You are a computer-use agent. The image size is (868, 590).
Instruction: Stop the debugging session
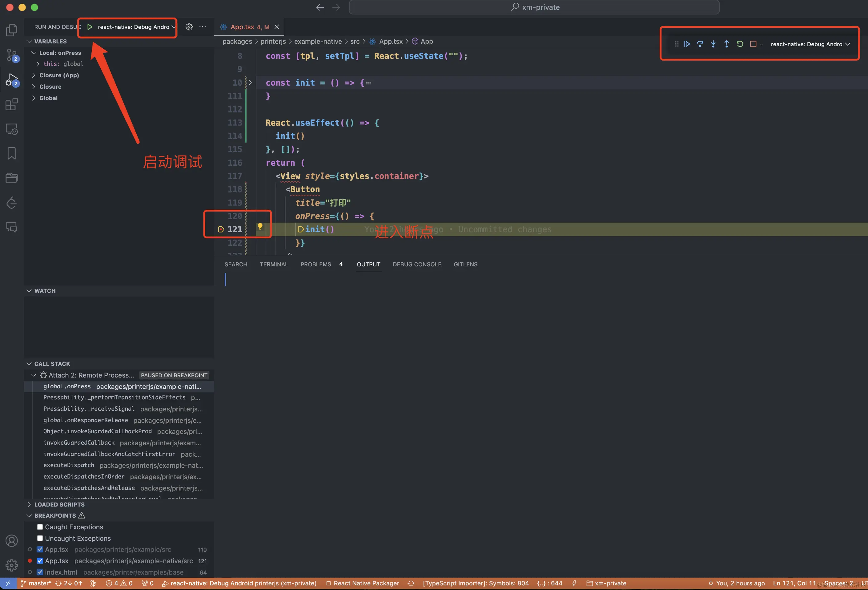tap(753, 44)
